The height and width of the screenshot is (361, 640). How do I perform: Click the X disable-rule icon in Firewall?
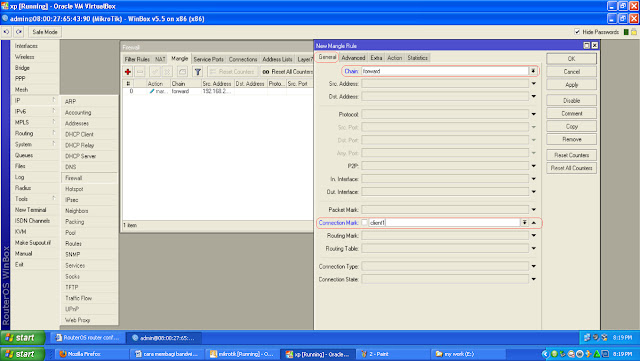(167, 72)
